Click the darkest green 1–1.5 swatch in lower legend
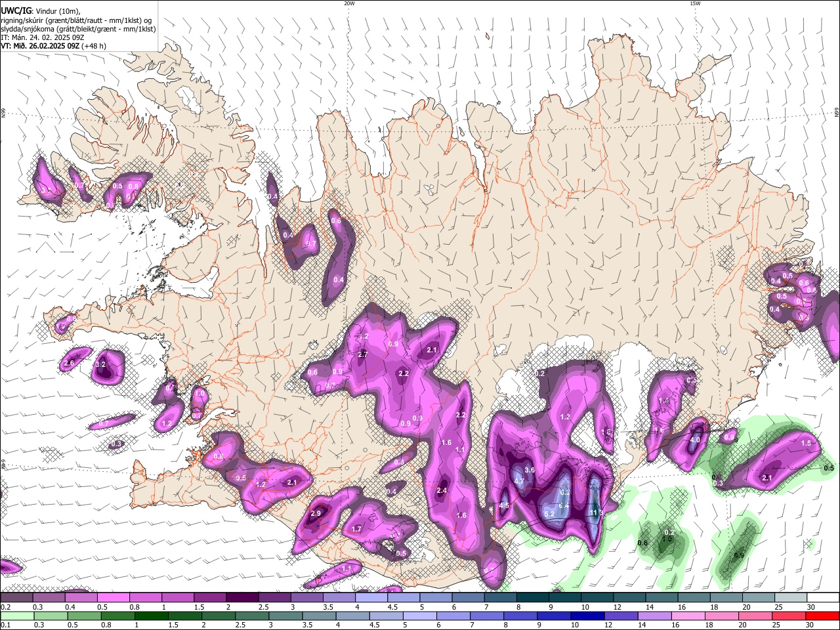The image size is (840, 630). (x=152, y=616)
